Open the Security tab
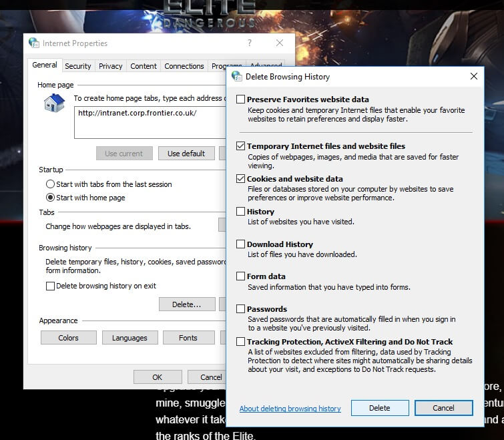504x440 pixels. pos(78,66)
